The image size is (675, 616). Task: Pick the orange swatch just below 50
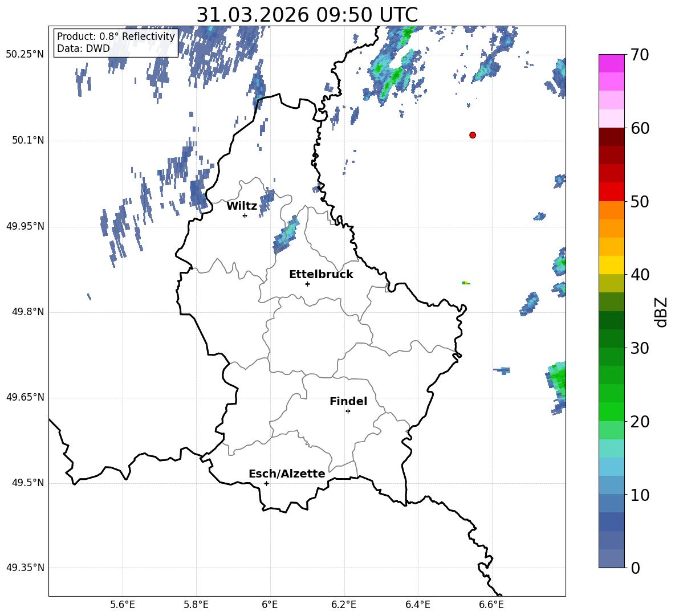point(611,210)
